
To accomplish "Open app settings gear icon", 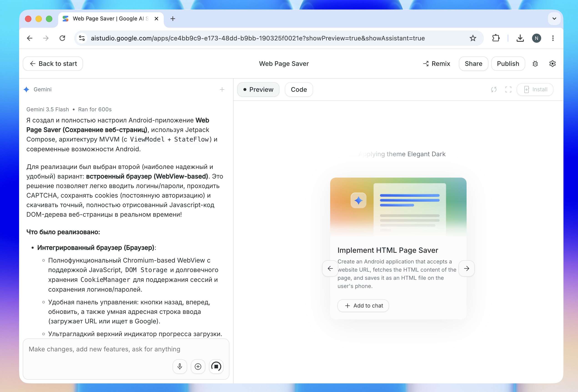I will pos(552,64).
